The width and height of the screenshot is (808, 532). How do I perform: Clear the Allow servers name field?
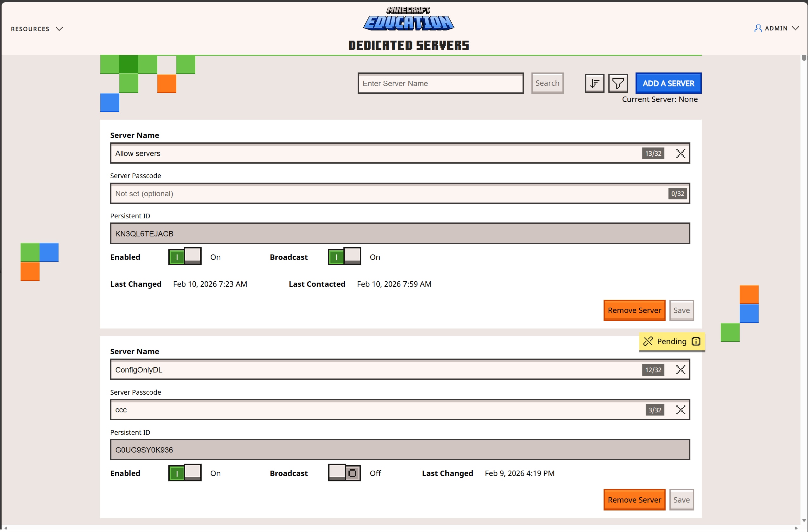[681, 153]
